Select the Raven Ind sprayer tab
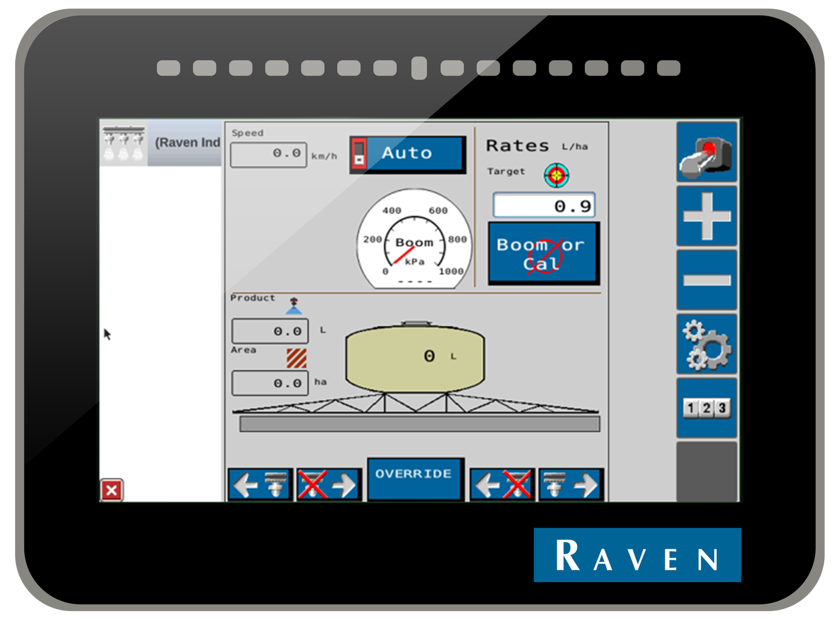The image size is (840, 630). pyautogui.click(x=161, y=143)
